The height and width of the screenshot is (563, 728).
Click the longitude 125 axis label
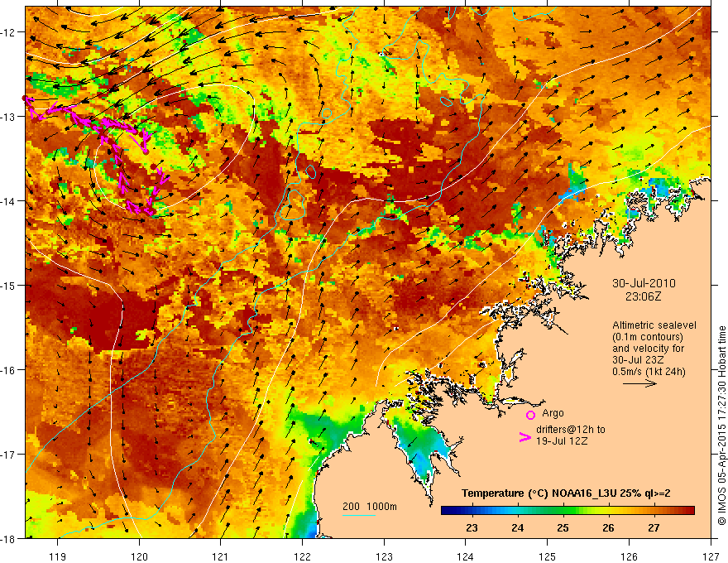548,556
